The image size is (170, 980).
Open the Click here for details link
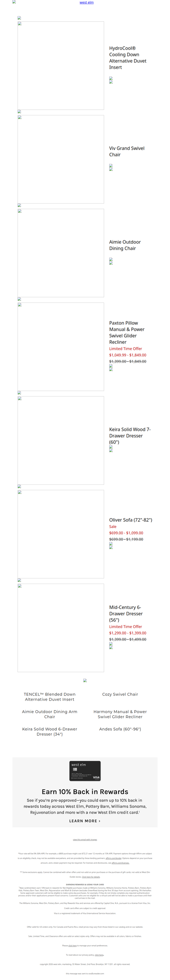tap(91, 877)
